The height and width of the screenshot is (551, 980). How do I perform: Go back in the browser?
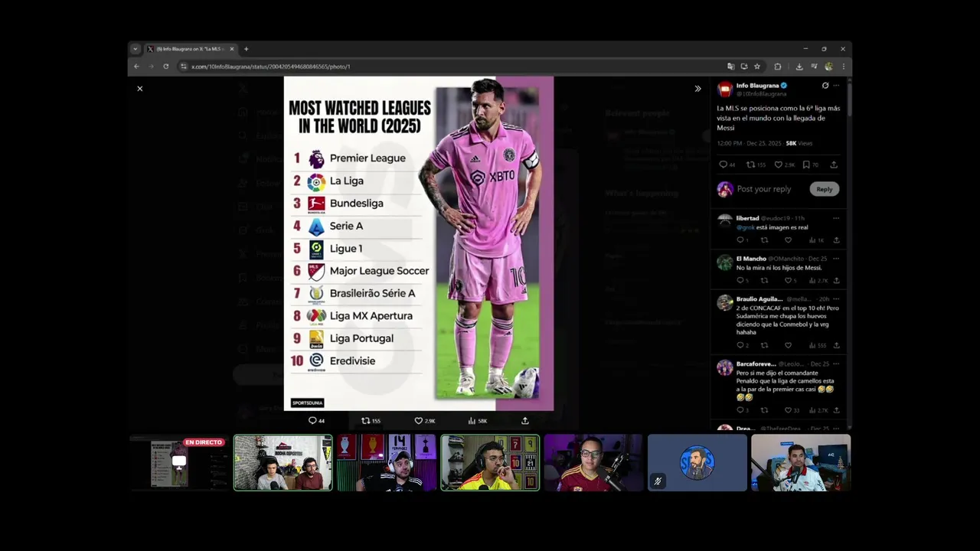coord(136,67)
